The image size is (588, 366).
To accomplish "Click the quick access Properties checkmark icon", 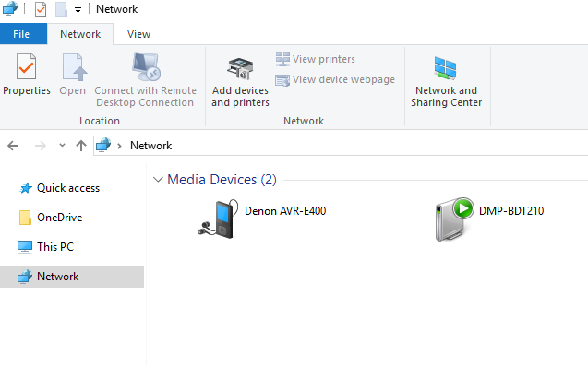I will coord(41,9).
